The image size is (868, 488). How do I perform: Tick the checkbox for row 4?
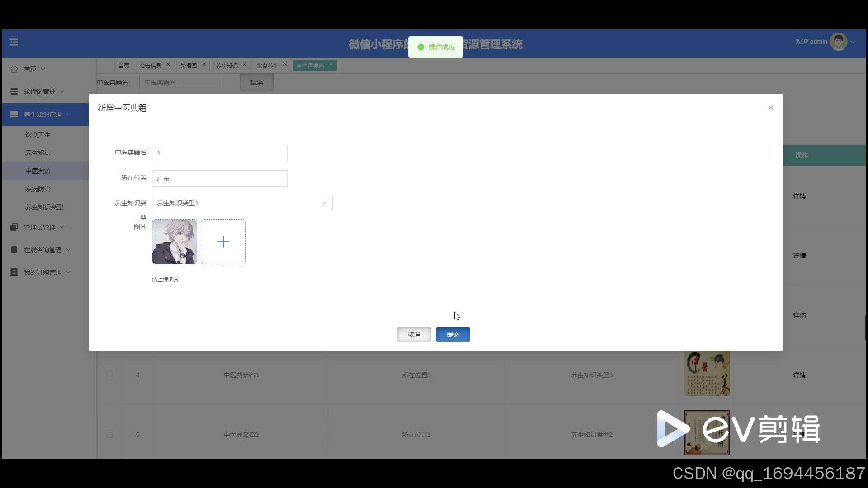(x=110, y=375)
